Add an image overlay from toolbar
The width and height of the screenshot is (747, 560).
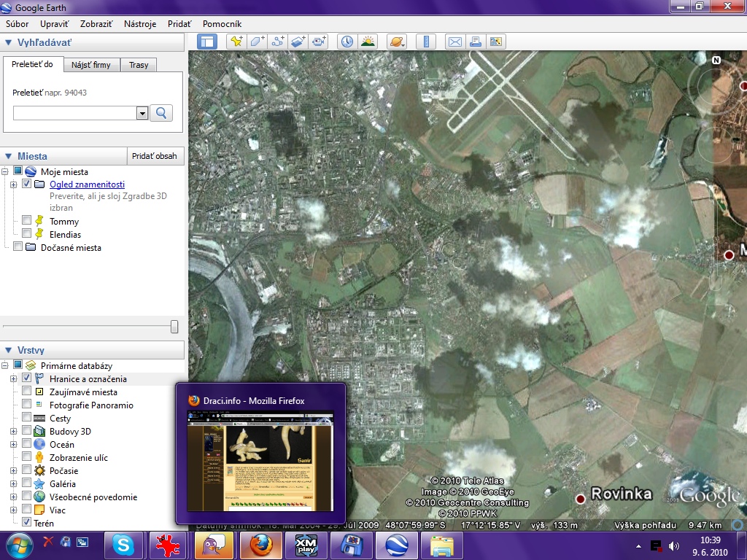pyautogui.click(x=298, y=42)
